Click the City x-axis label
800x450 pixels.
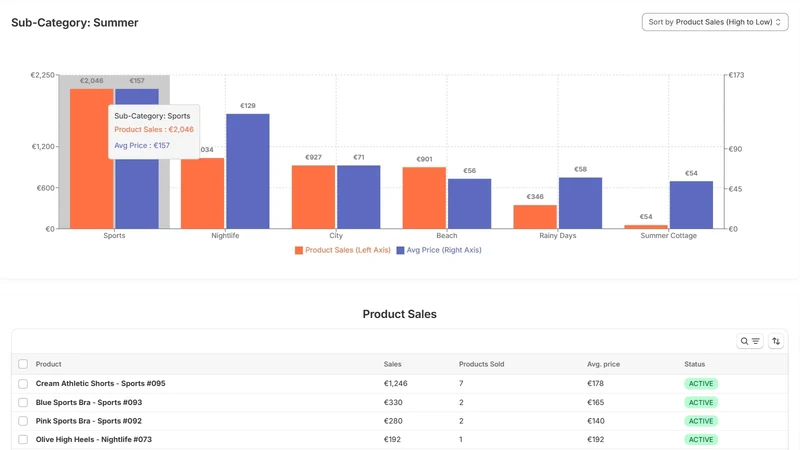(336, 236)
